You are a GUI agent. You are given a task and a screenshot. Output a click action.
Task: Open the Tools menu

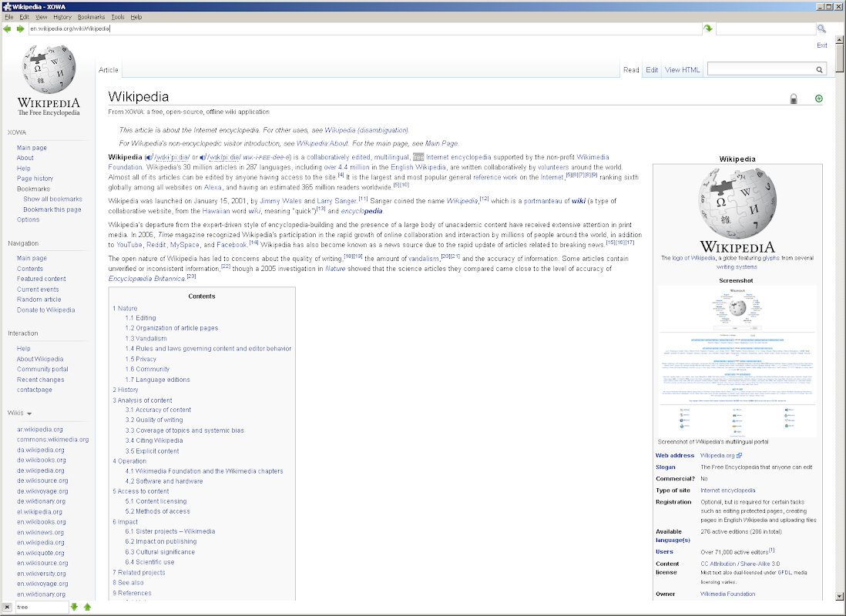(x=118, y=17)
